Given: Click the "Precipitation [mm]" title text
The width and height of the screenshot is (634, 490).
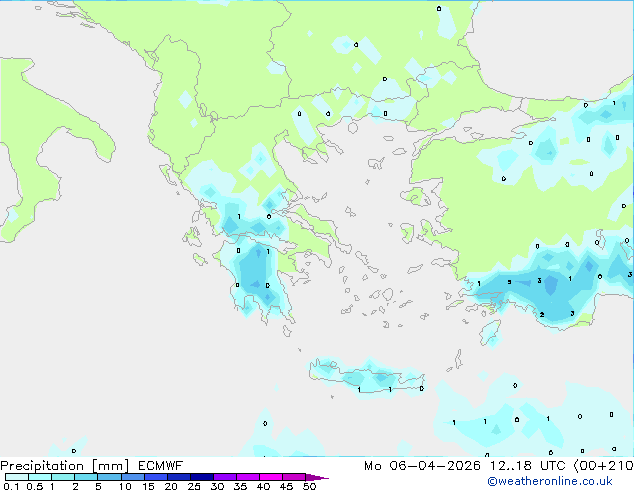Looking at the screenshot, I should 65,466.
